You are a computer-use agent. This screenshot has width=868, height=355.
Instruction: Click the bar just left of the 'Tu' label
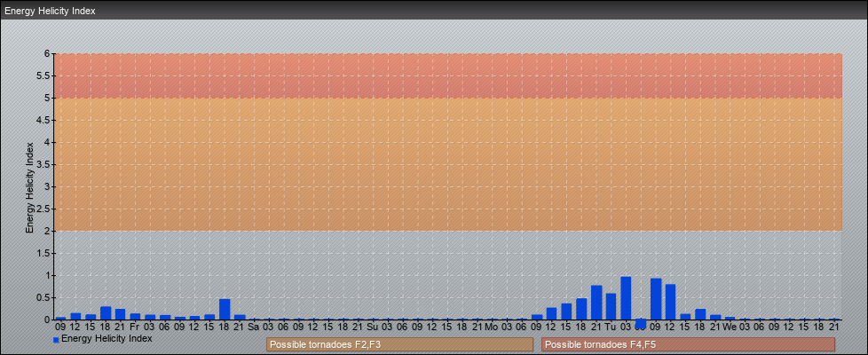[x=596, y=304]
